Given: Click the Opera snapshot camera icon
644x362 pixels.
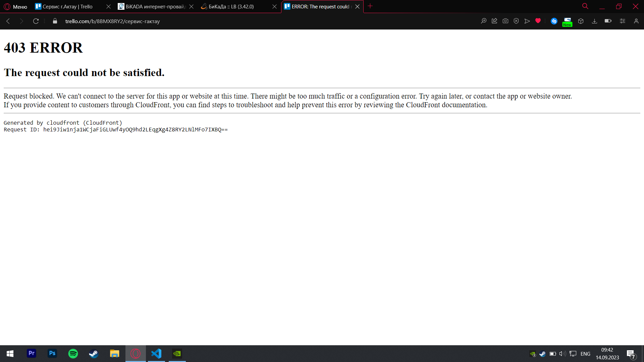Looking at the screenshot, I should [505, 21].
